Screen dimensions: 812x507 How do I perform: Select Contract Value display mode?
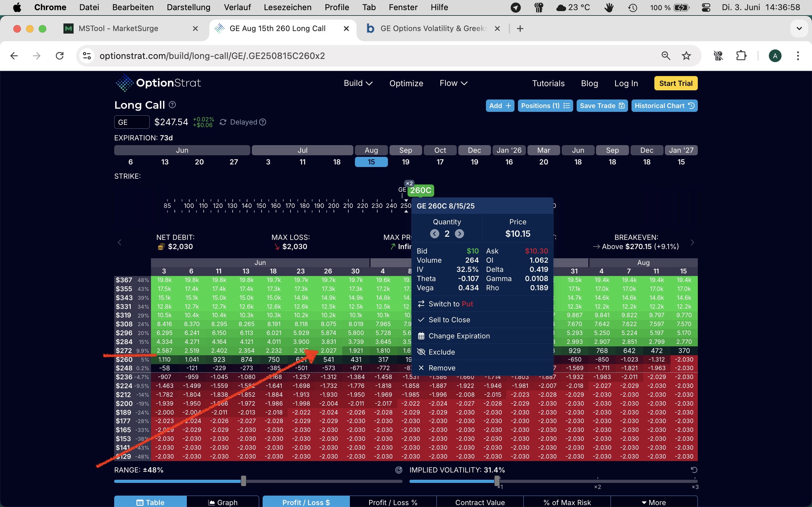(x=480, y=502)
